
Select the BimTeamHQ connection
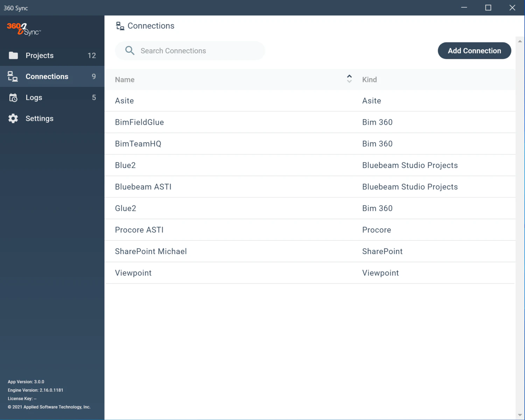[x=138, y=144]
